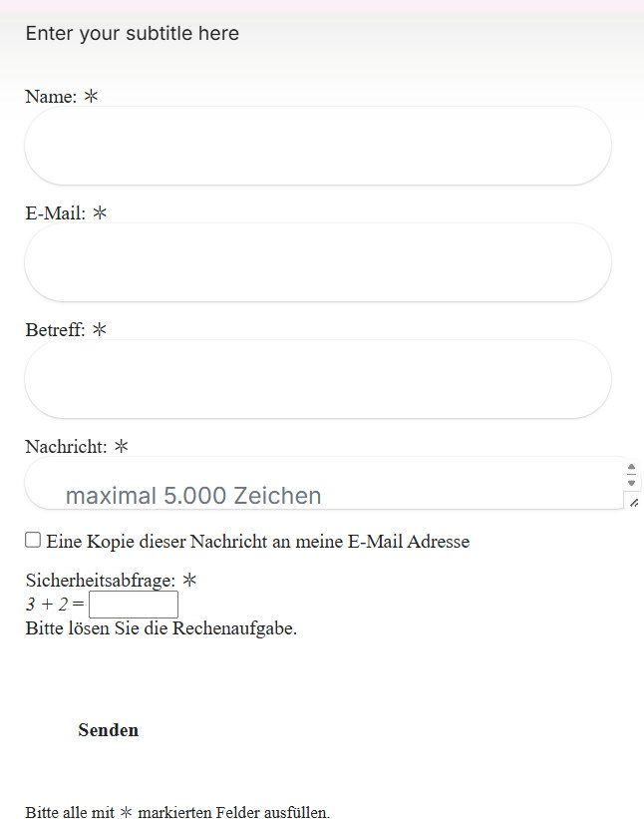Click the required asterisk beside Name
This screenshot has width=644, height=819.
91,96
